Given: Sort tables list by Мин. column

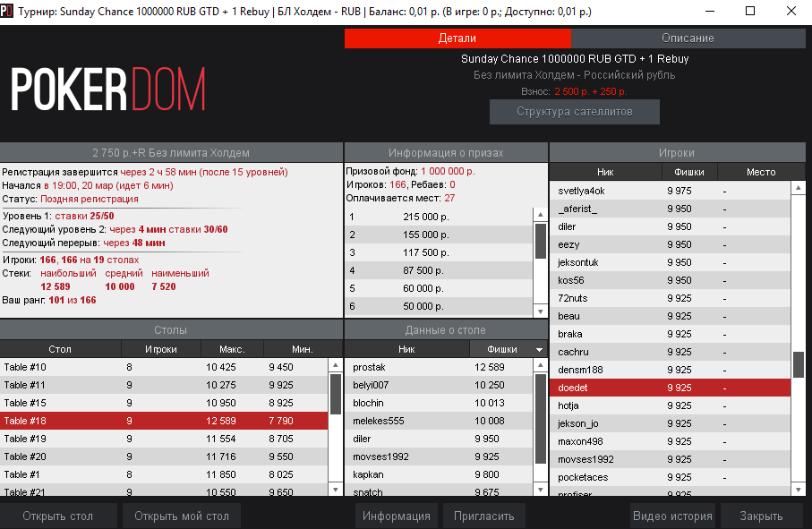Looking at the screenshot, I should (x=303, y=349).
